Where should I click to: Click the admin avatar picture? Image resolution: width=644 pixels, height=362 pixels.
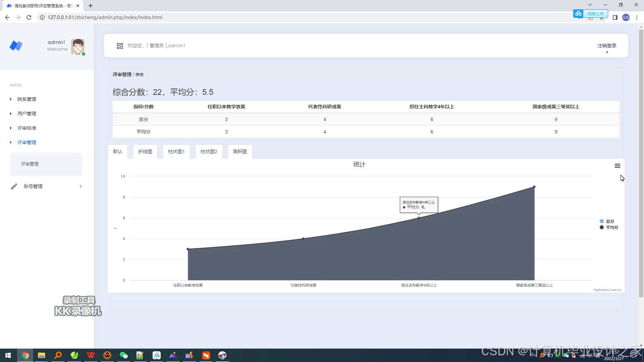78,47
